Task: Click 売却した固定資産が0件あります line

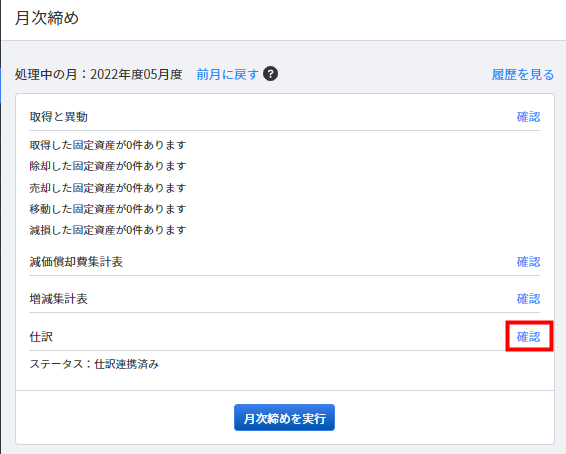Action: (x=108, y=188)
